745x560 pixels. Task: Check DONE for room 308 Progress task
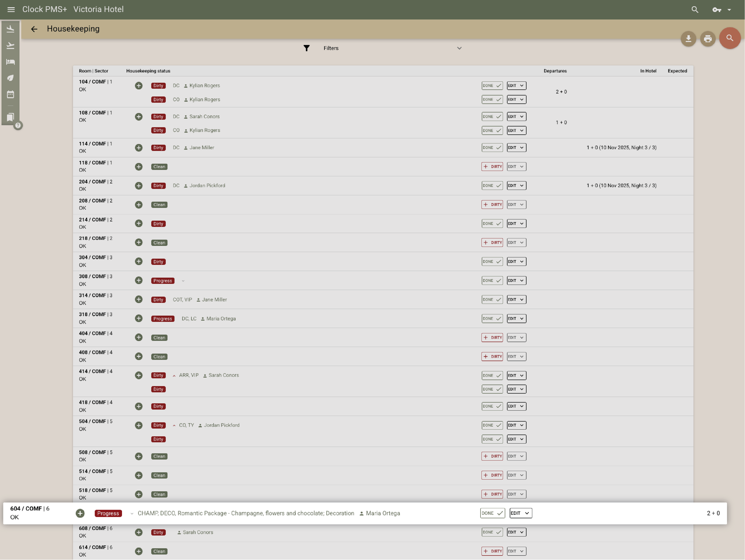pyautogui.click(x=492, y=280)
